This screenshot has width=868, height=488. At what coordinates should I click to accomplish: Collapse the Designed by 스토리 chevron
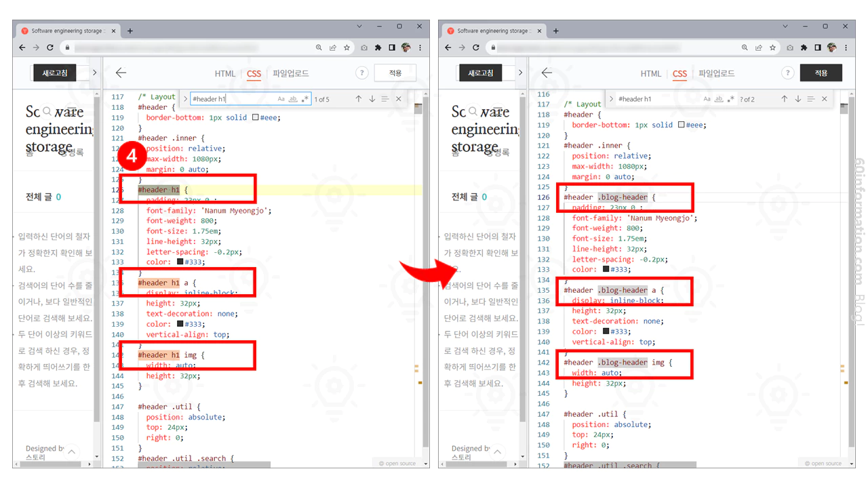(x=72, y=451)
